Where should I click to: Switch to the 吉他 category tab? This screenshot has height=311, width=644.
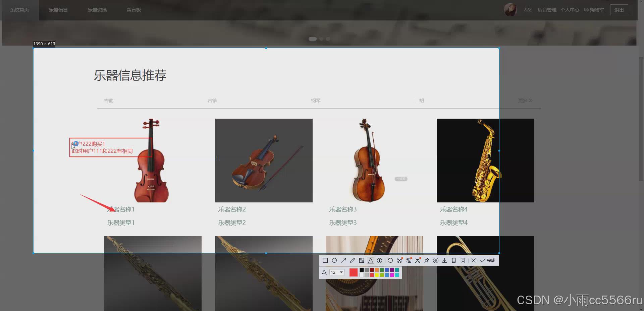coord(109,101)
